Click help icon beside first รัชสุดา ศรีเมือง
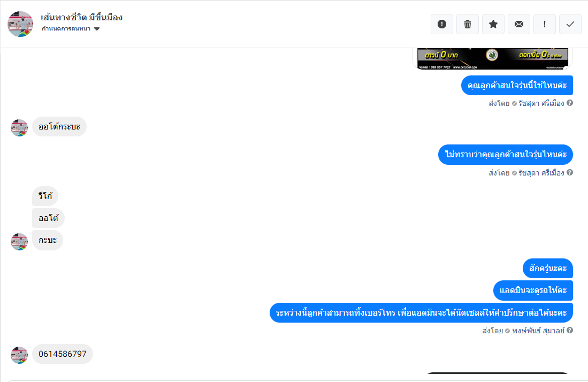The height and width of the screenshot is (382, 588). pos(570,103)
